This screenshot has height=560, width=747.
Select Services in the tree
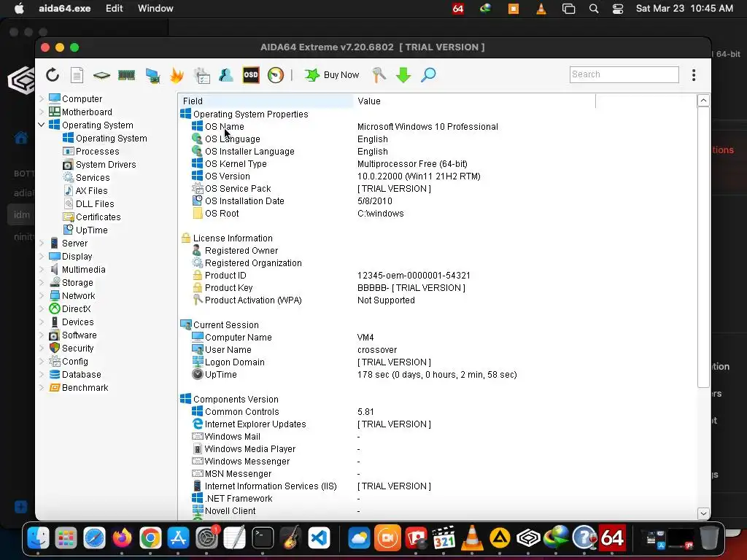(x=86, y=178)
